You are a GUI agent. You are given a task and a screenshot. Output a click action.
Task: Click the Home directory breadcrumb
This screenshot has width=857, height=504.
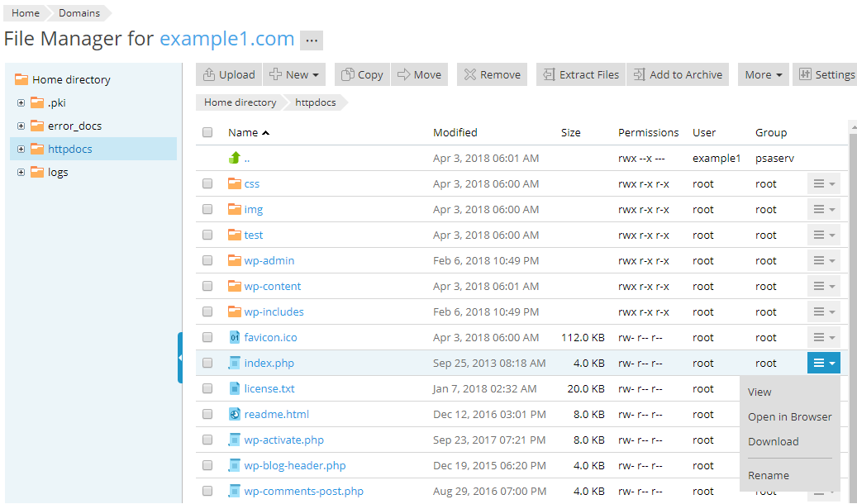(x=240, y=102)
